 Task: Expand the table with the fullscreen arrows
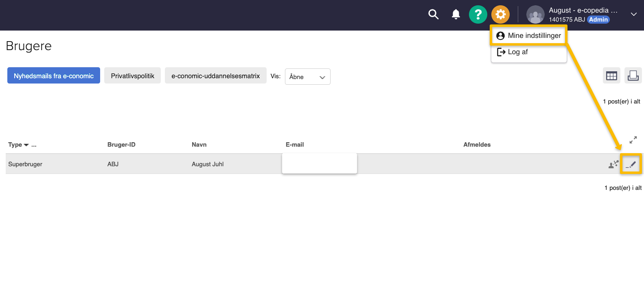click(633, 140)
